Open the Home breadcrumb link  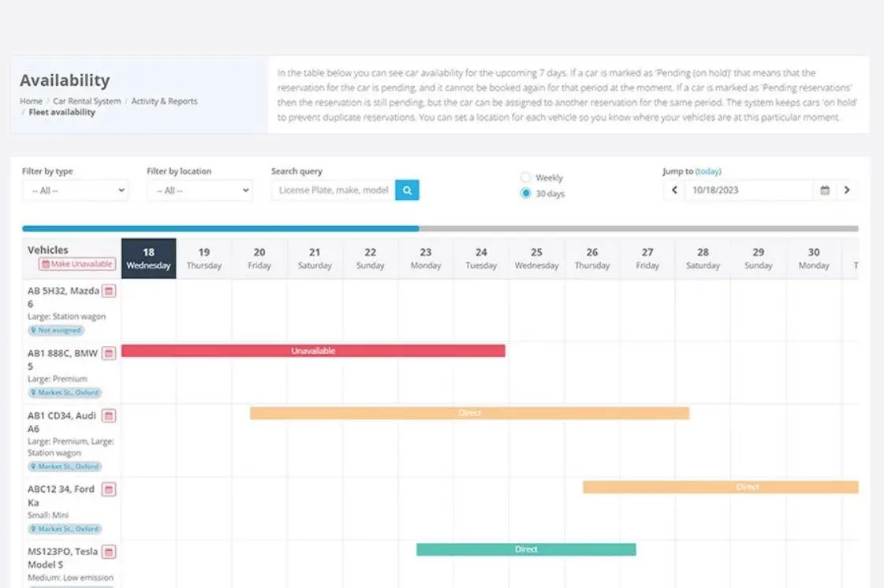(31, 101)
